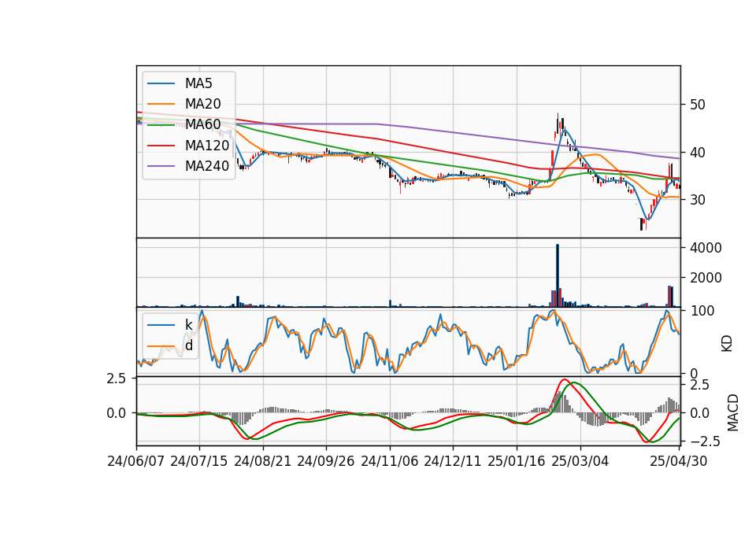Click the price axis value 50

click(697, 105)
